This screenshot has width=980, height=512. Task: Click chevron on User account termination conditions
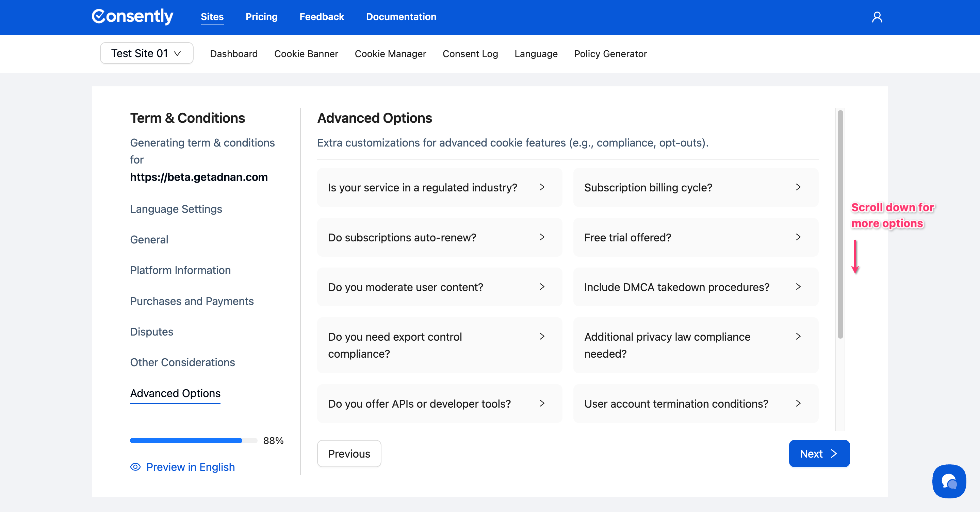click(798, 403)
